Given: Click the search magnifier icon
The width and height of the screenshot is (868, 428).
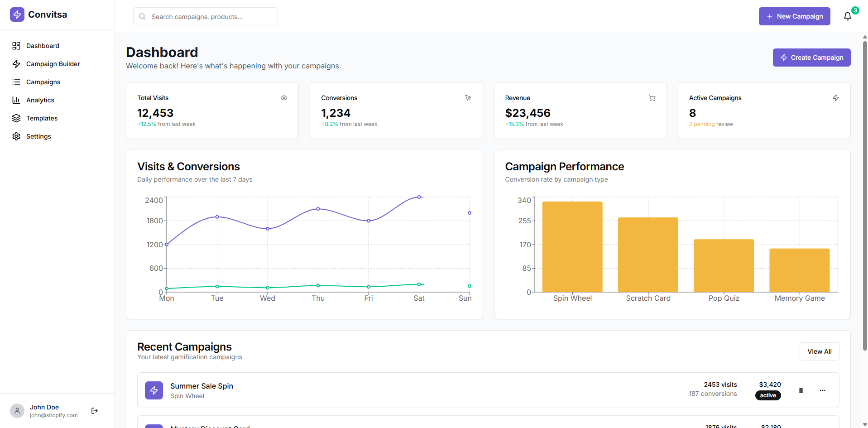Looking at the screenshot, I should pyautogui.click(x=142, y=17).
